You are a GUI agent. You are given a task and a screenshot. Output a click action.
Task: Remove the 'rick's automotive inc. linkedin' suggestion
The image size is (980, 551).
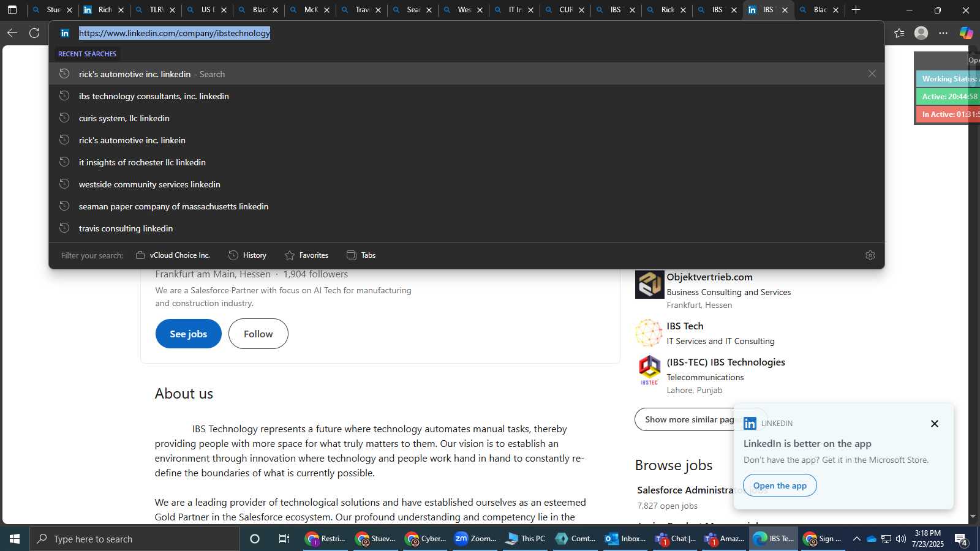(872, 73)
